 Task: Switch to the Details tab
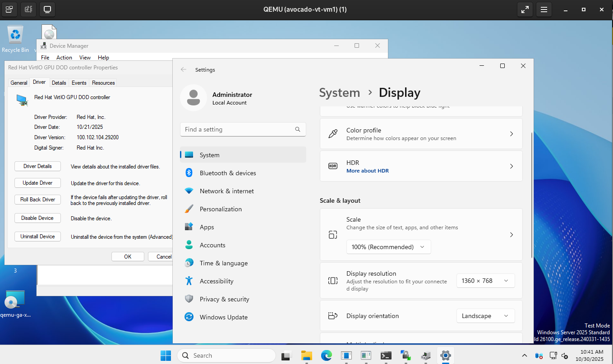59,83
